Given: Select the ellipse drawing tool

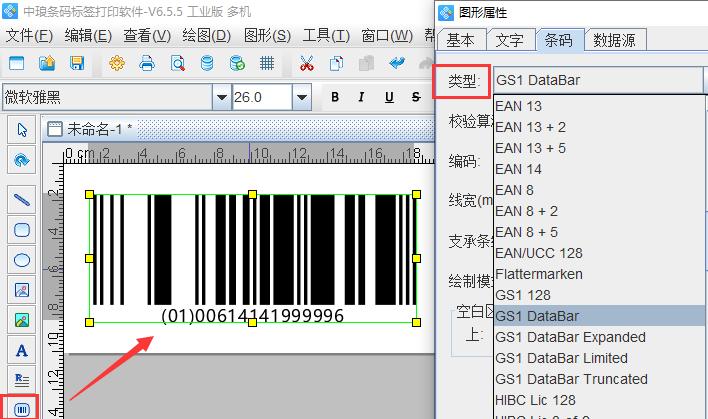Looking at the screenshot, I should [22, 260].
